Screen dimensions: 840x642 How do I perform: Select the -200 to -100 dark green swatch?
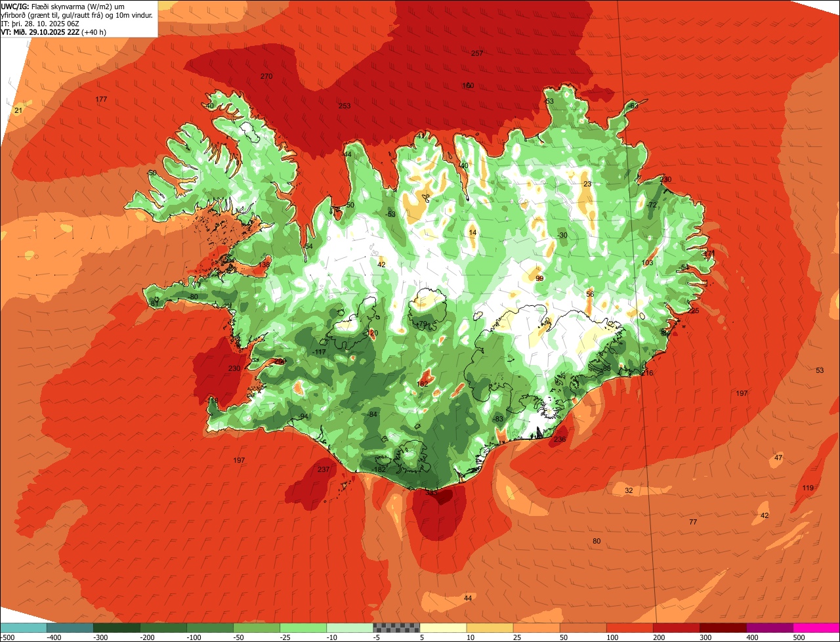(163, 628)
